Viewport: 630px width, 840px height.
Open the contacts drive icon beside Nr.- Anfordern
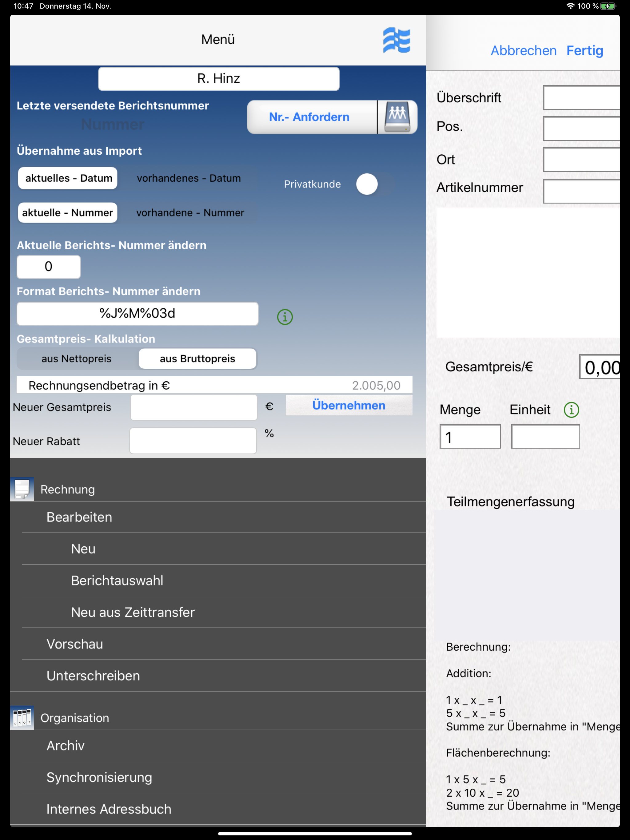point(397,117)
